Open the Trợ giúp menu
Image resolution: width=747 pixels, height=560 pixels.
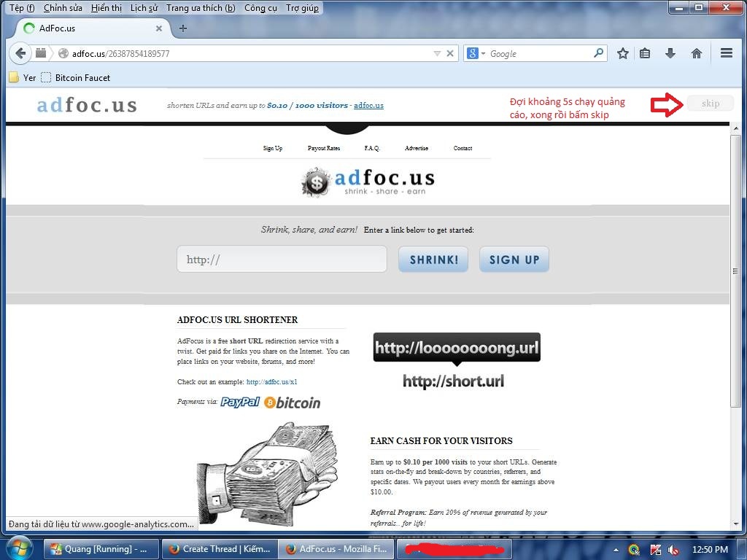pos(303,7)
